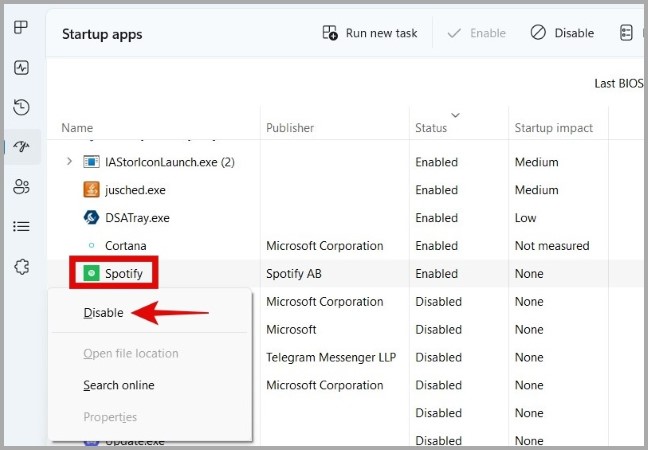Screen dimensions: 648x450
Task: Select the Spotify row name
Action: pos(124,274)
